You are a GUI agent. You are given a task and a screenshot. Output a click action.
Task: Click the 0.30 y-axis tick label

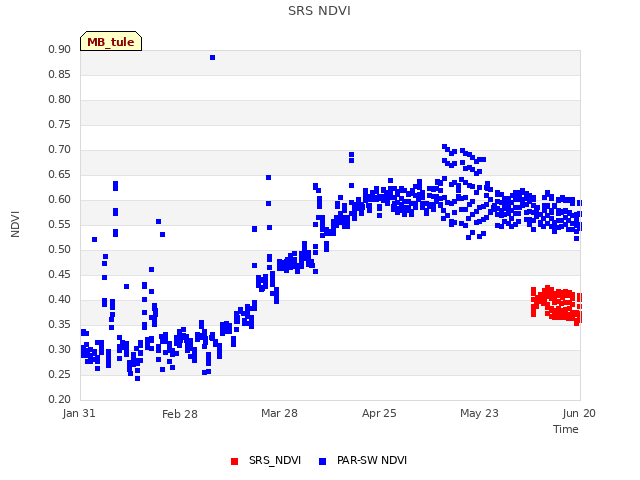[60, 350]
